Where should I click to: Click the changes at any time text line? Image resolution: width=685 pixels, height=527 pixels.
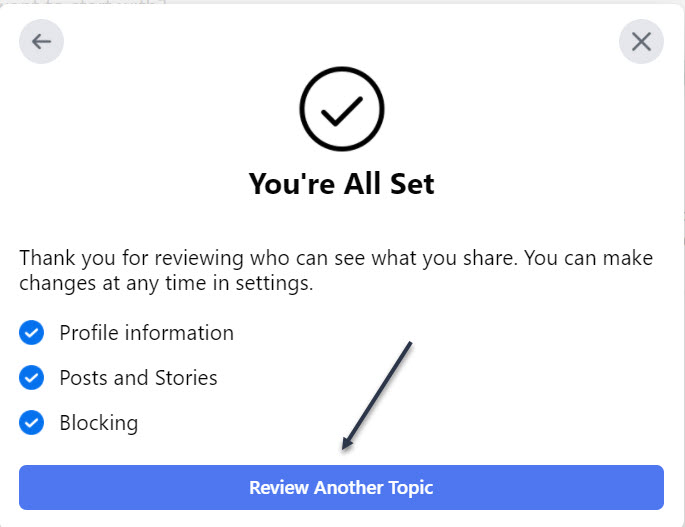pos(166,284)
